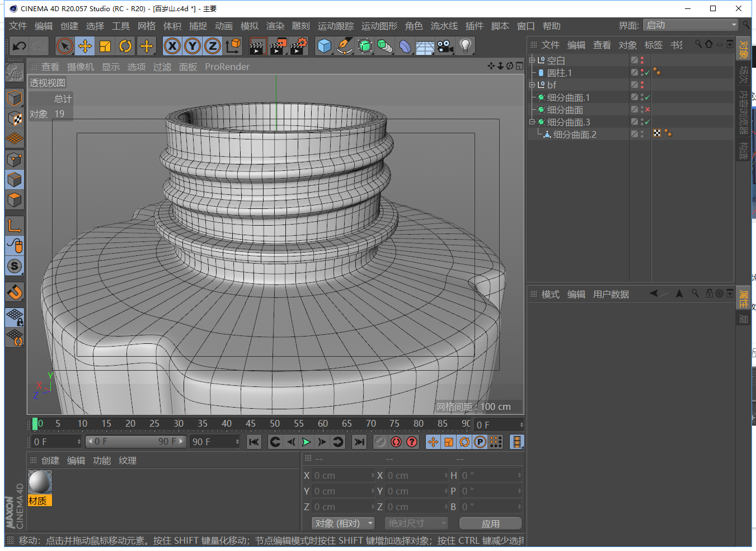This screenshot has height=551, width=756.
Task: Toggle snapping magnet icon
Action: pyautogui.click(x=15, y=292)
